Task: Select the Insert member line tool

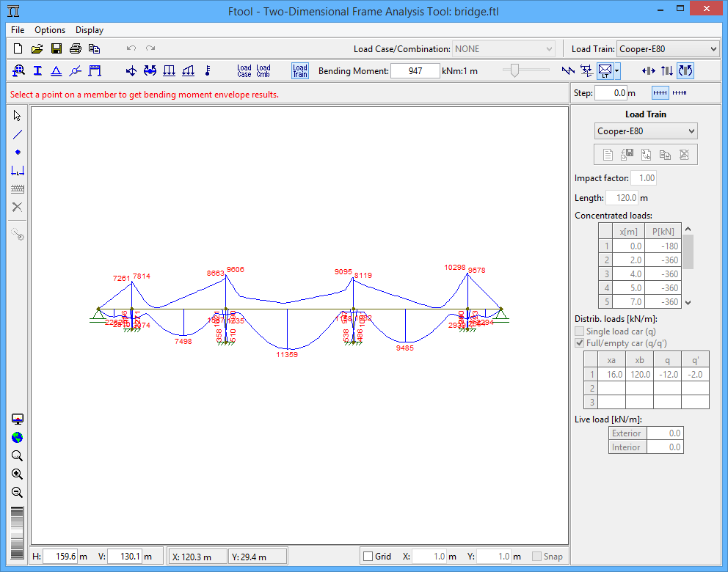Action: click(18, 134)
